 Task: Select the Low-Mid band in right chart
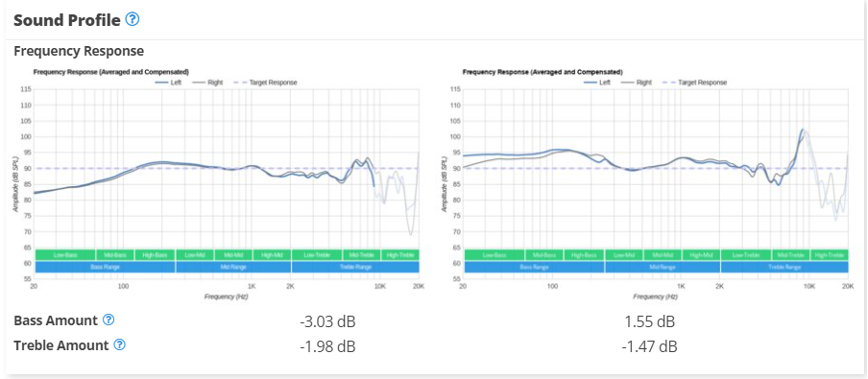click(x=623, y=255)
